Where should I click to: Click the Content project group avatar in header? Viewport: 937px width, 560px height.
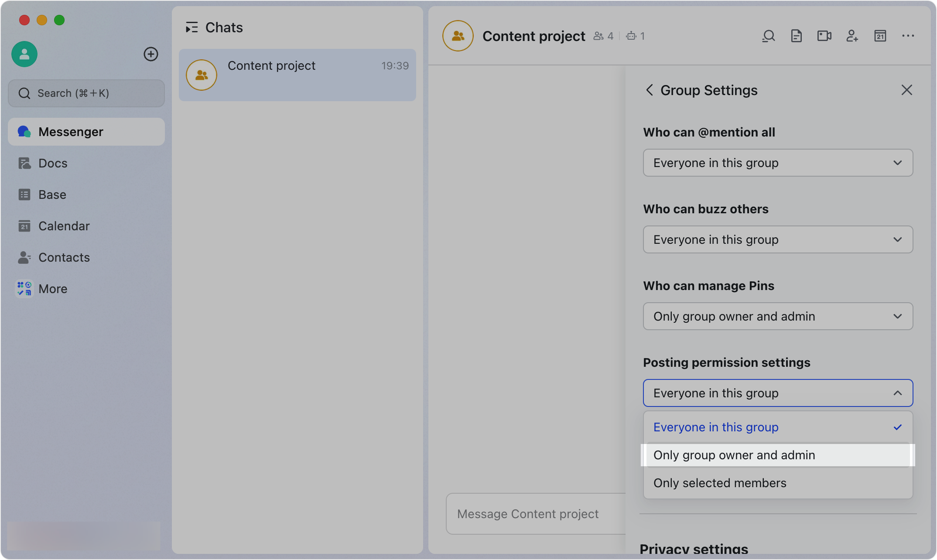click(x=458, y=36)
